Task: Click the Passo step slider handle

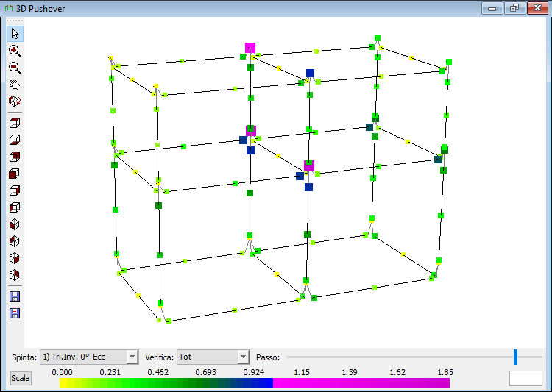Action: (x=515, y=357)
